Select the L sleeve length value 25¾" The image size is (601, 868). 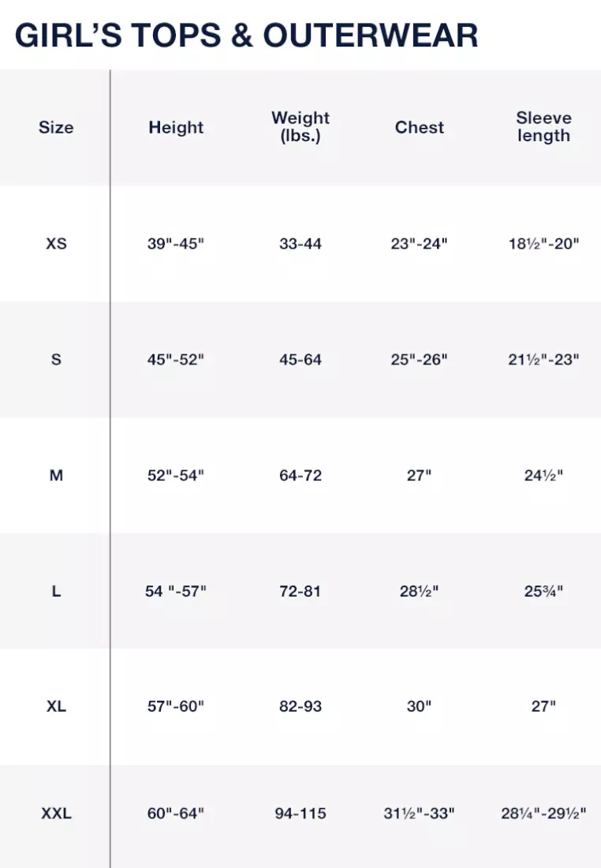(x=543, y=591)
